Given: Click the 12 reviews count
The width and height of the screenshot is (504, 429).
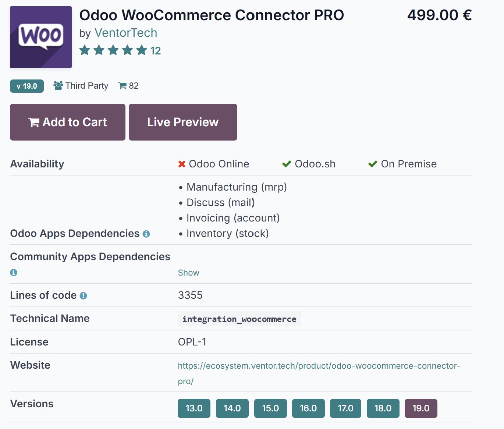Looking at the screenshot, I should pyautogui.click(x=156, y=50).
